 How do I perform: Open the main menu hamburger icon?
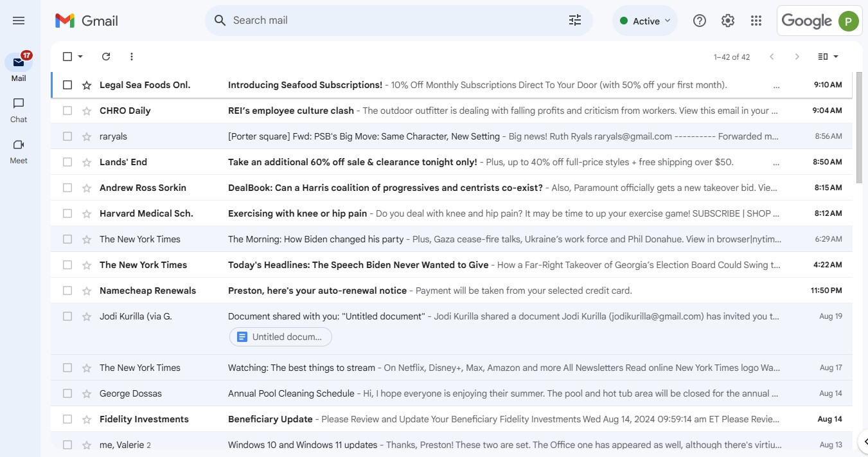point(19,21)
